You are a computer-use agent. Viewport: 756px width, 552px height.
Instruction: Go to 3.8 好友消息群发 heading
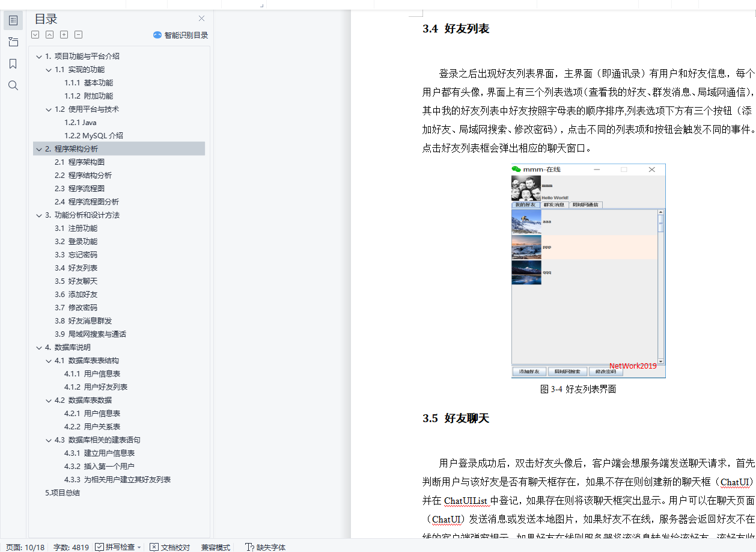(x=83, y=321)
